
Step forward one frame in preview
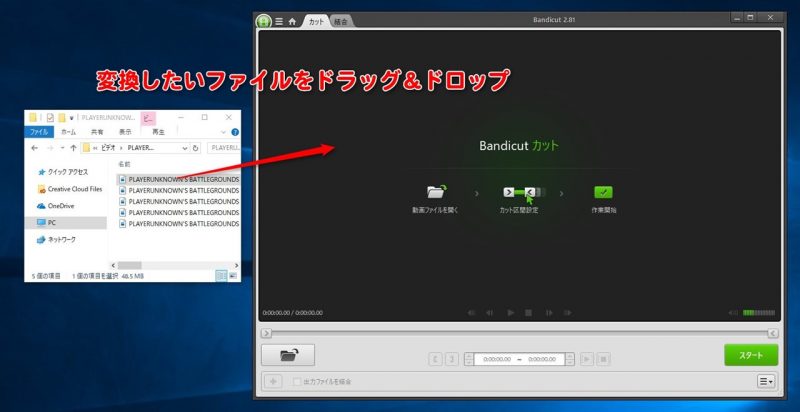point(549,313)
